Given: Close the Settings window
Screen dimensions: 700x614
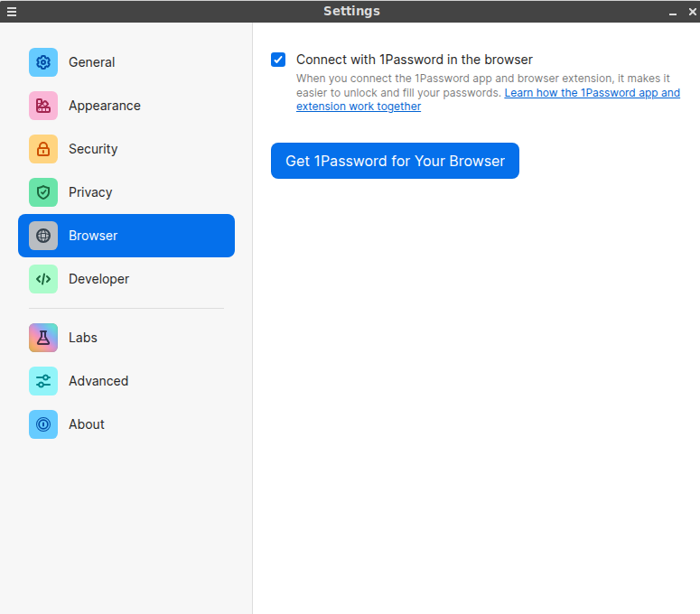Looking at the screenshot, I should click(692, 12).
